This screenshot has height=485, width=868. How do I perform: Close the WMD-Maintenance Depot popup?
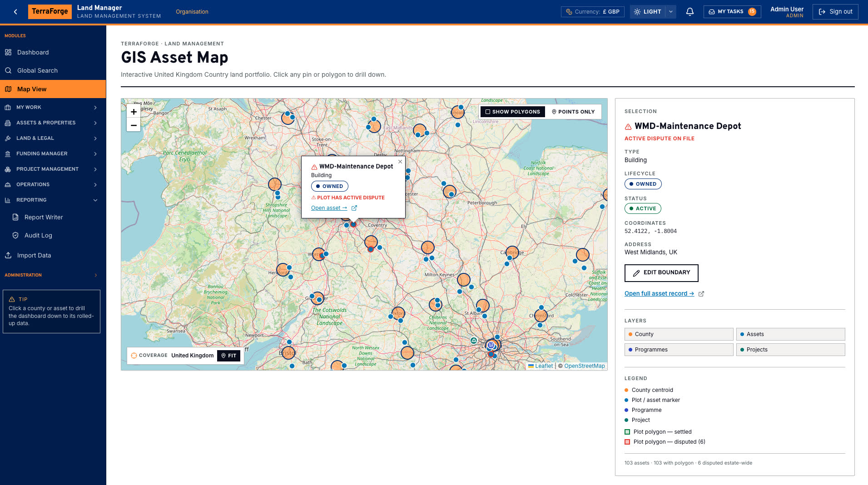click(400, 162)
